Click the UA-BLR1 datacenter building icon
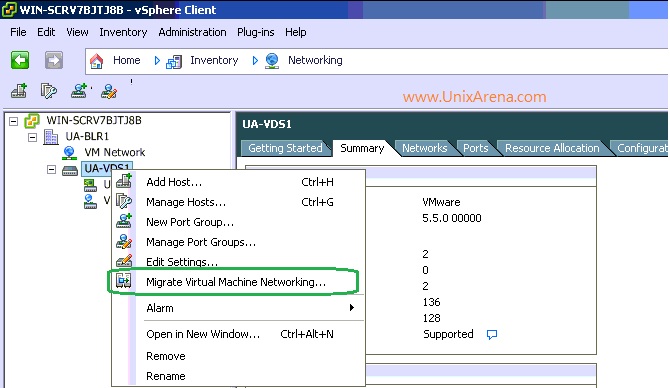The image size is (670, 388). click(x=51, y=137)
